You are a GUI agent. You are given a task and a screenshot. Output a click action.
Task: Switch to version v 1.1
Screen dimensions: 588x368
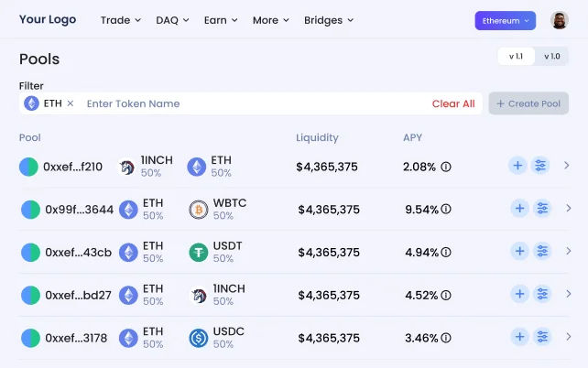(516, 57)
